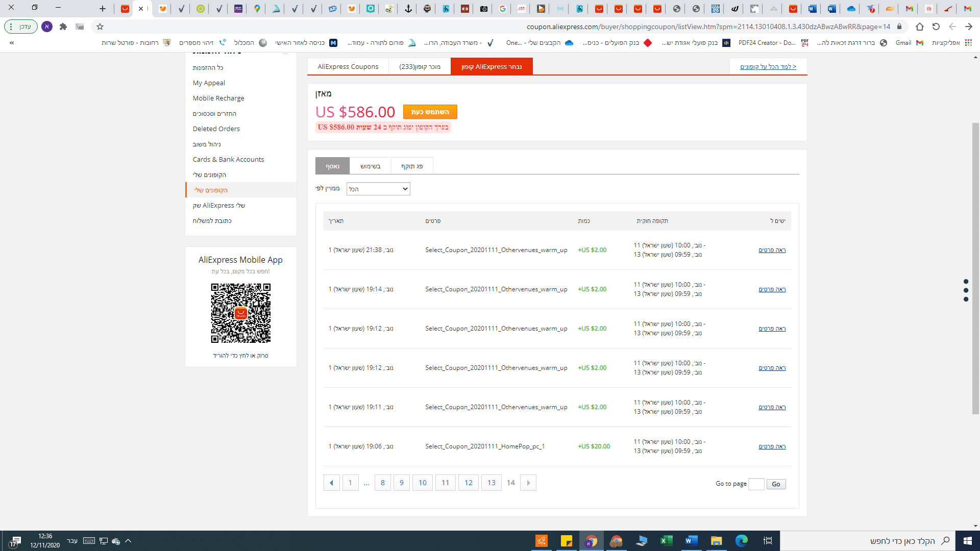Viewport: 980px width, 551px height.
Task: Select the פג תוקף expired coupons tab
Action: coord(412,166)
